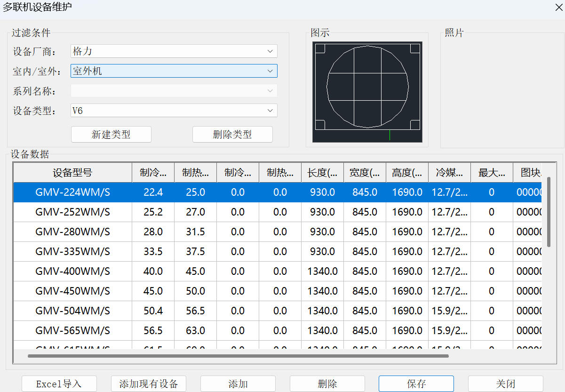565x392 pixels.
Task: Click heating value 63.0 in GMV-565WM/S row
Action: tap(195, 331)
